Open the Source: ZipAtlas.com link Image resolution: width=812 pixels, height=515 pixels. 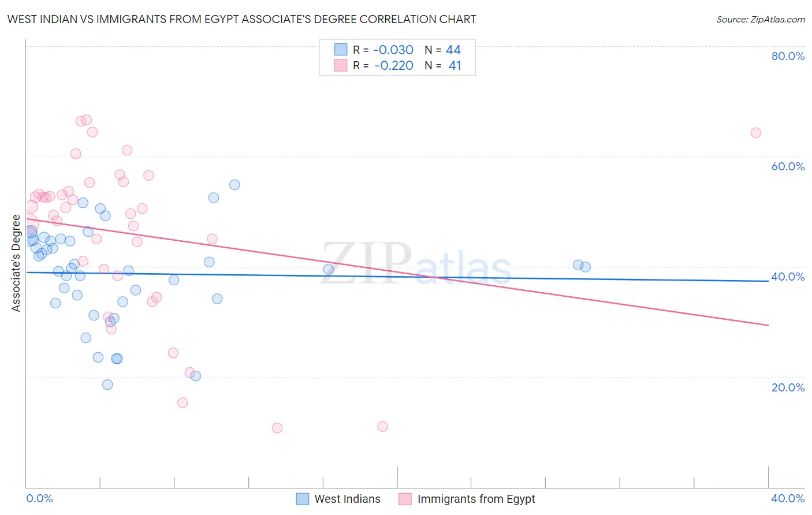coord(761,19)
